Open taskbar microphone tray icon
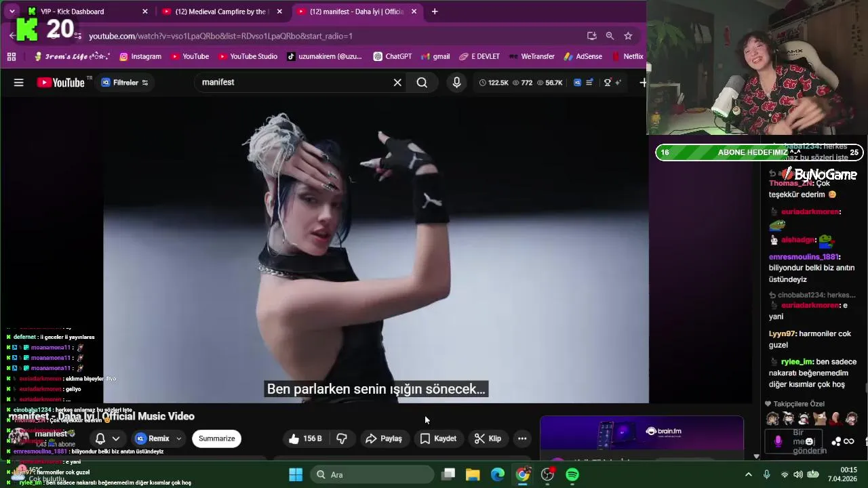868x488 pixels. (x=767, y=474)
